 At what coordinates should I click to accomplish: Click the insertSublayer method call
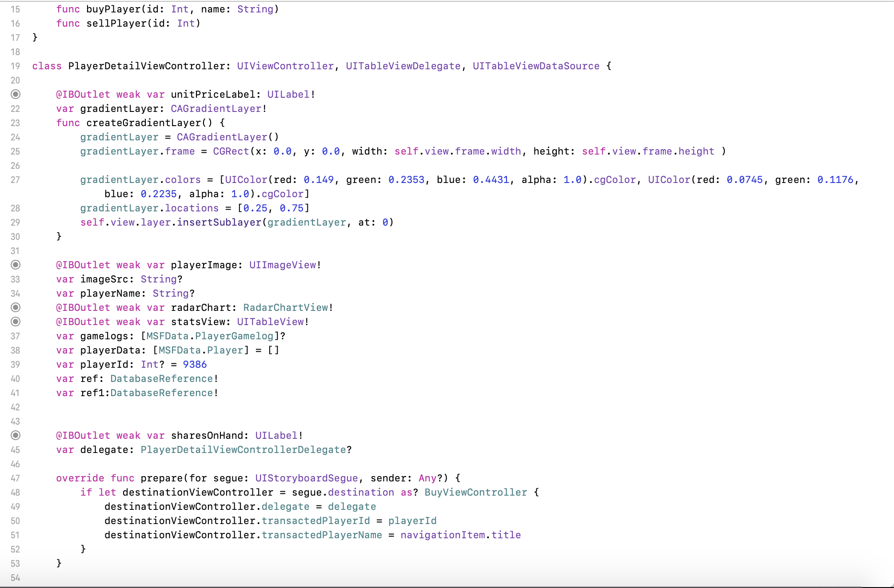(x=219, y=222)
